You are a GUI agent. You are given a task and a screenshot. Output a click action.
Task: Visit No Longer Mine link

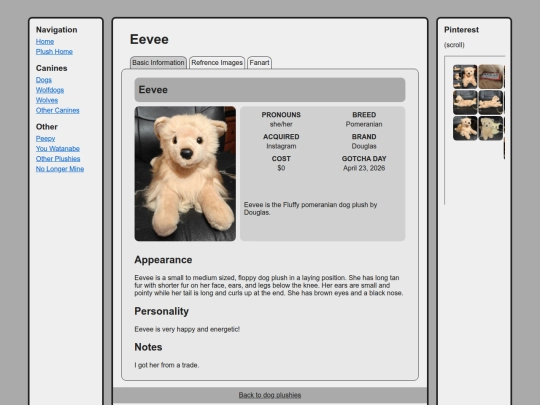[60, 169]
